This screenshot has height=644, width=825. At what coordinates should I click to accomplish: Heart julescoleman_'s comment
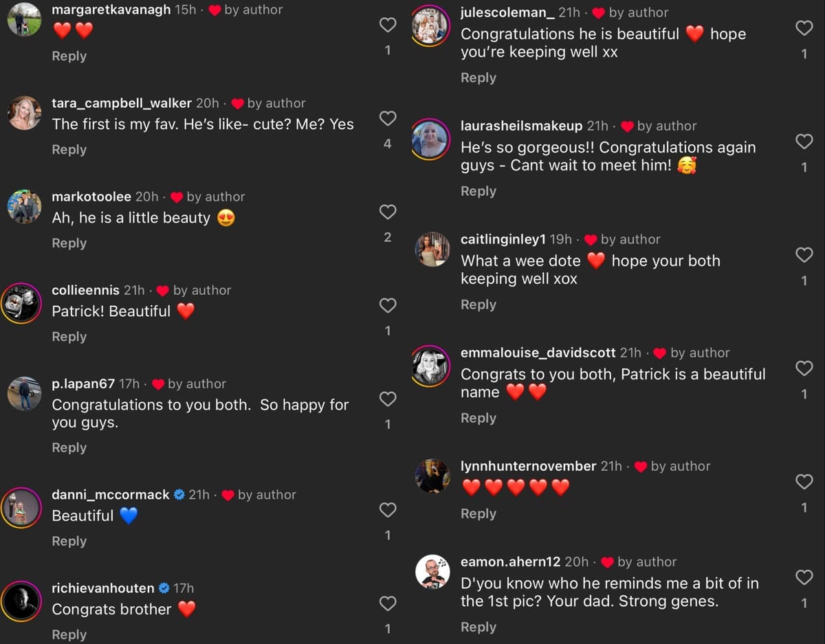click(804, 28)
